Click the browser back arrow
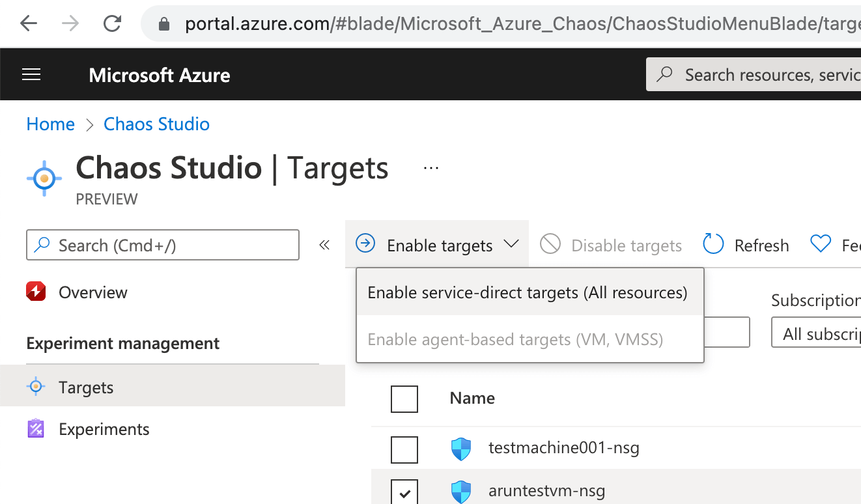The width and height of the screenshot is (861, 504). (x=29, y=24)
